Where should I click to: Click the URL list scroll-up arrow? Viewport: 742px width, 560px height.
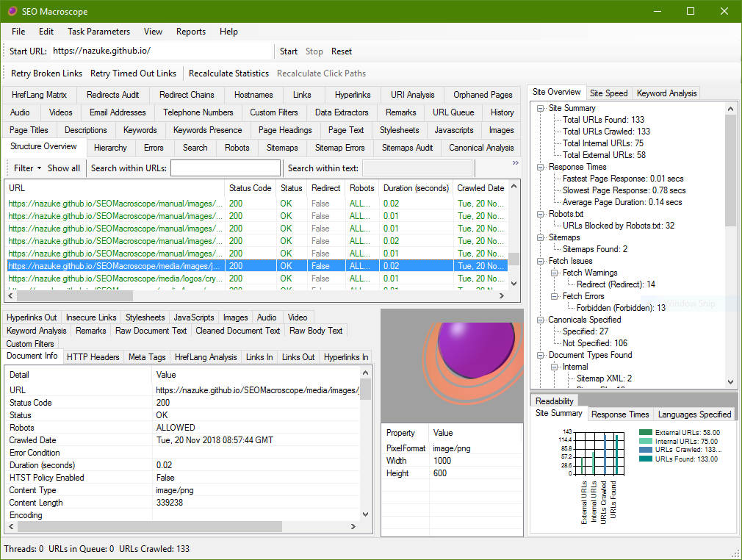click(x=514, y=187)
